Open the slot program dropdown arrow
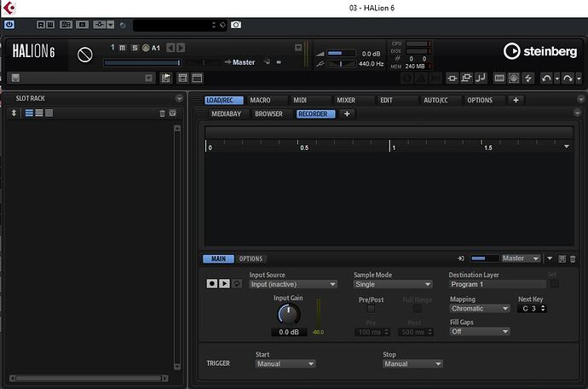This screenshot has width=588, height=389. (298, 48)
